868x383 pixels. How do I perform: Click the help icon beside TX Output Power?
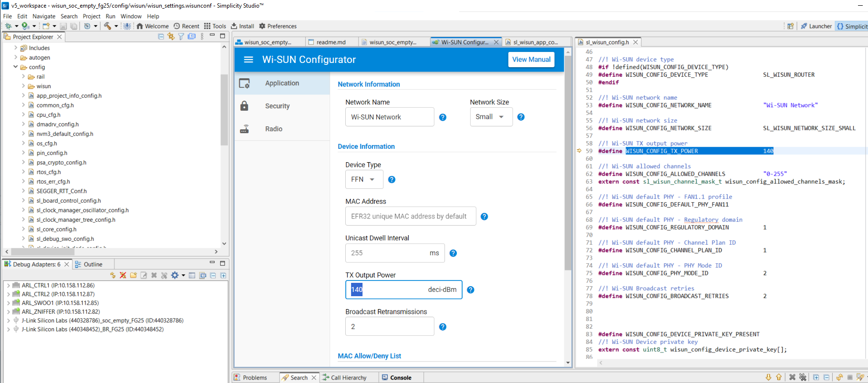pos(470,290)
